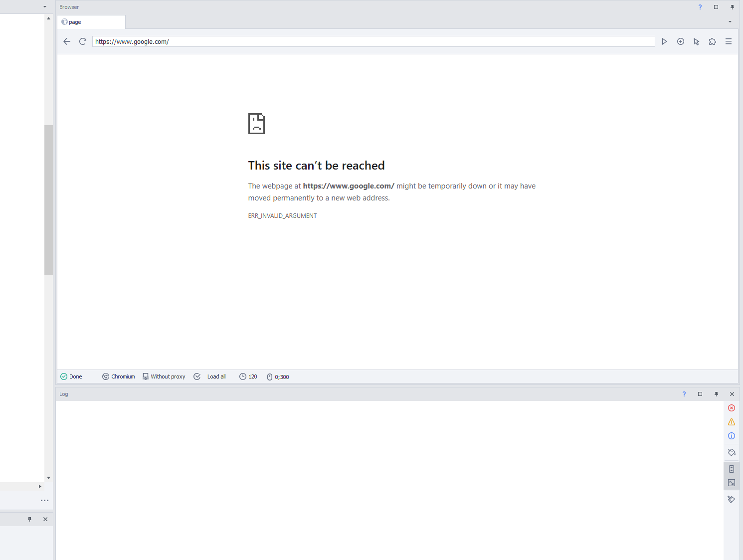The width and height of the screenshot is (743, 560).
Task: Activate the cursor pointer tool in browser toolbar
Action: [x=697, y=41]
